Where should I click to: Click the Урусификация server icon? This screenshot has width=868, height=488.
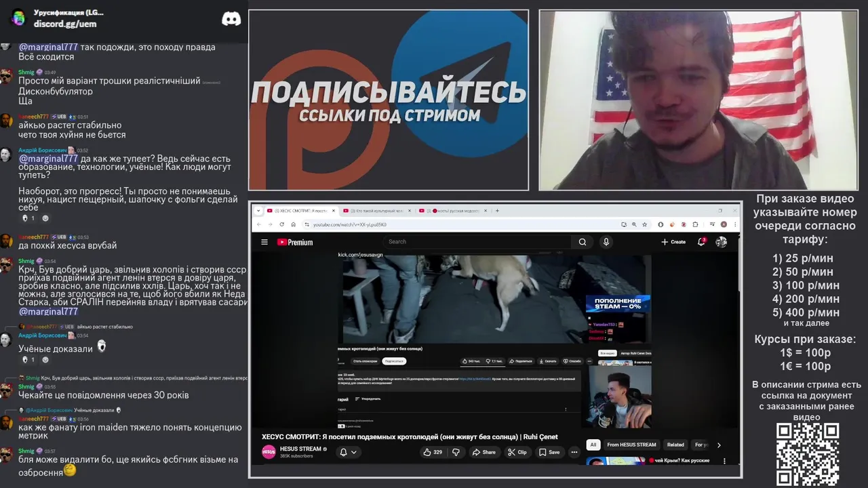click(18, 18)
